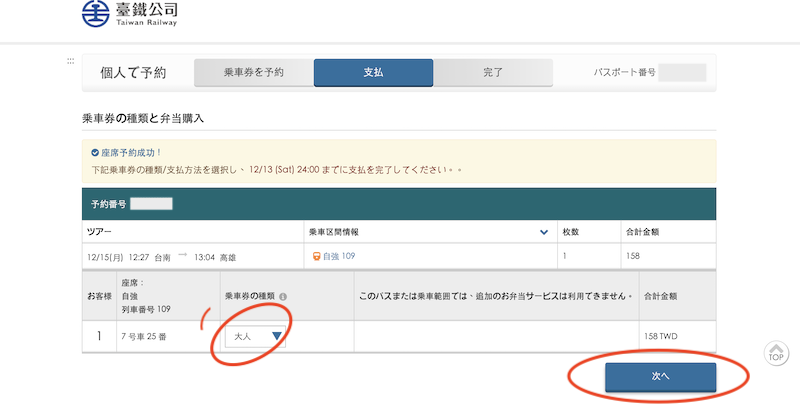Click the info icon before 座席予約成功
This screenshot has width=800, height=414.
[x=95, y=153]
